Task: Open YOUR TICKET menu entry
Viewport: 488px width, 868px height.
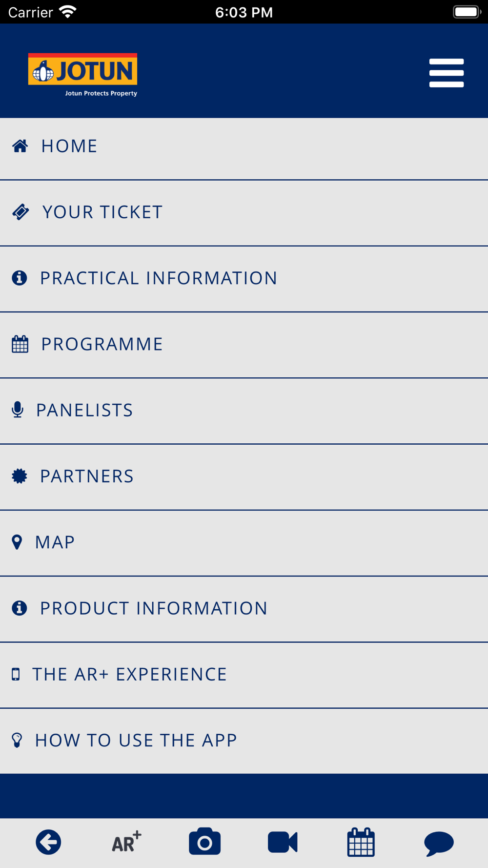Action: (x=244, y=213)
